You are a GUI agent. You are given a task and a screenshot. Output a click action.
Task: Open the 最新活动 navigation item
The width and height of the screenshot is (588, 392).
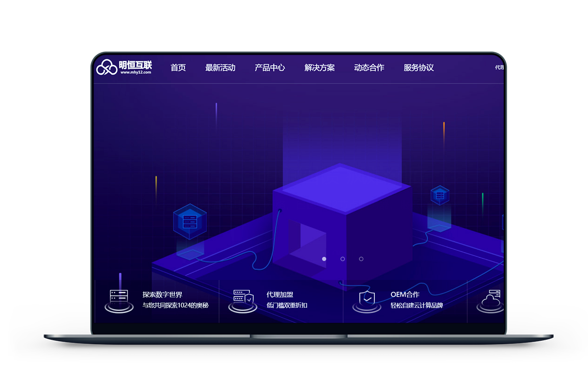point(220,68)
